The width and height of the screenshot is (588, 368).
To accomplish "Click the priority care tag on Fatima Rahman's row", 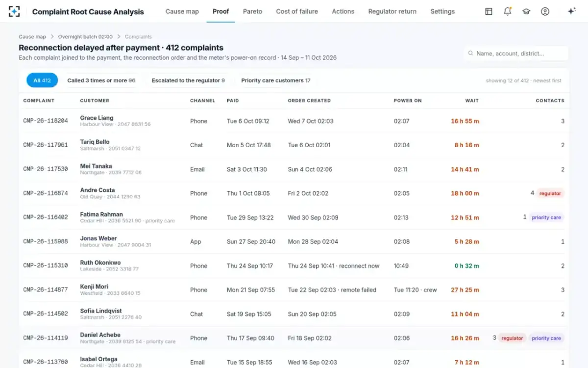I will (x=546, y=217).
